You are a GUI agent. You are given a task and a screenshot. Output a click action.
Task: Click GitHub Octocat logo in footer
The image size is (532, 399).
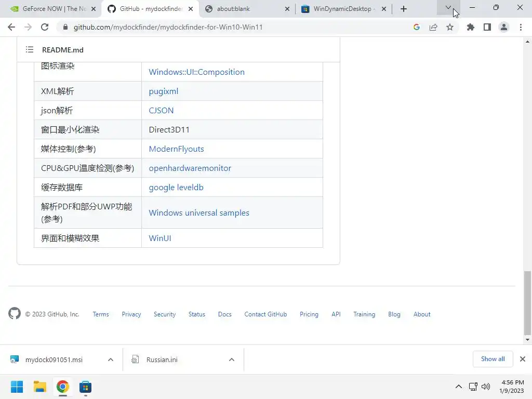tap(15, 313)
